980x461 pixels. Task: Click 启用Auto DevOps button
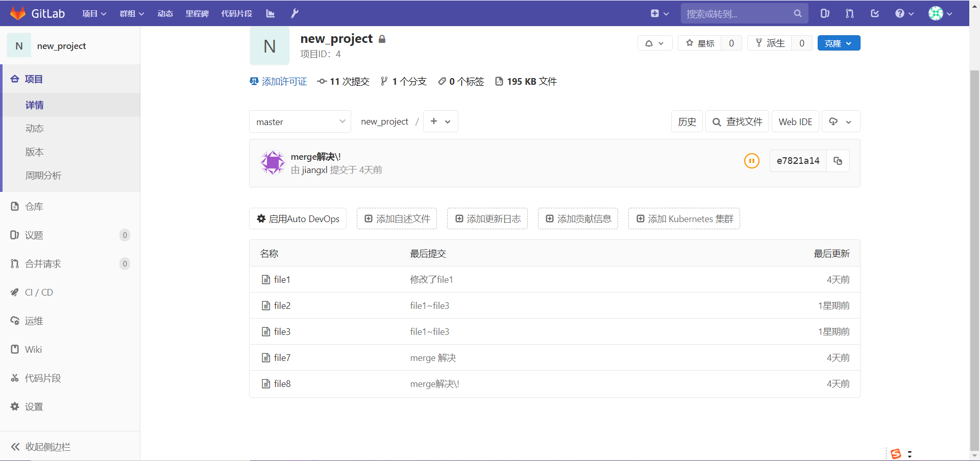[298, 219]
